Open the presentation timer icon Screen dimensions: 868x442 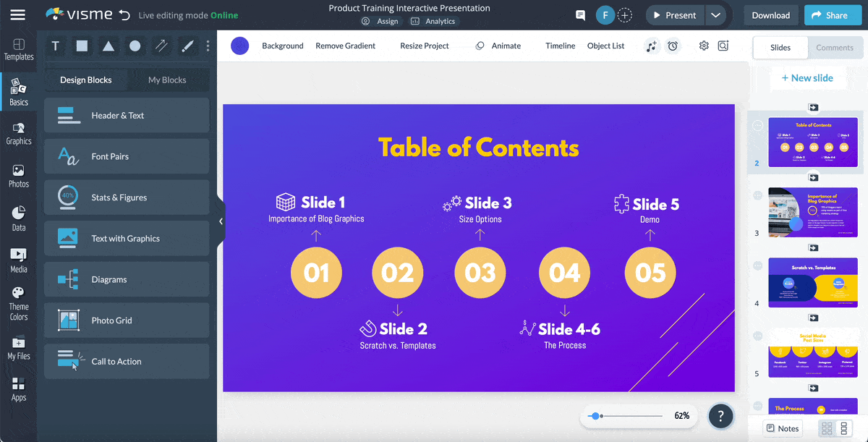pos(673,46)
